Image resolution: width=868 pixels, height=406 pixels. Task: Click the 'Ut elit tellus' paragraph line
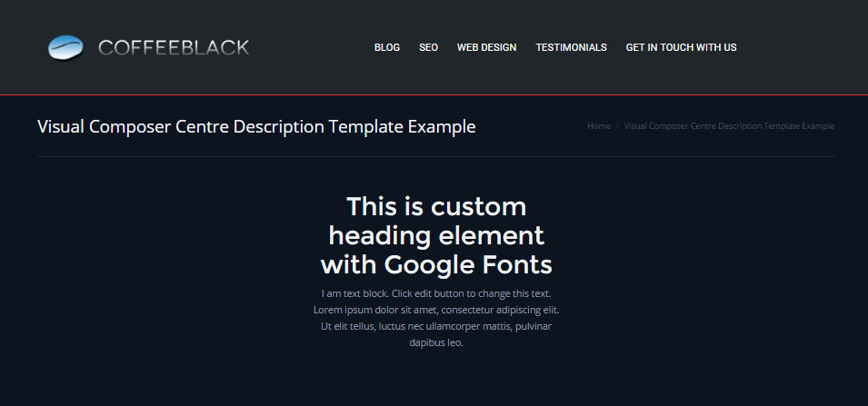[436, 326]
